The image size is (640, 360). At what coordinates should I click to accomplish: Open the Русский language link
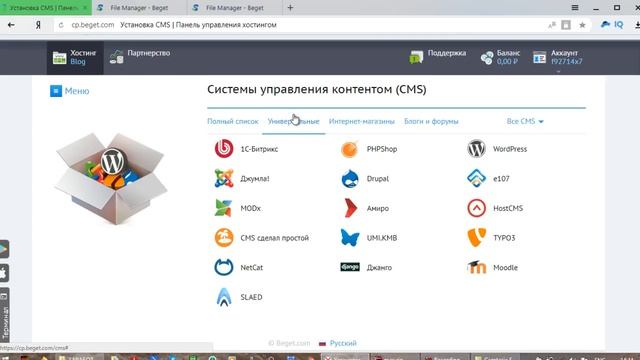[343, 343]
